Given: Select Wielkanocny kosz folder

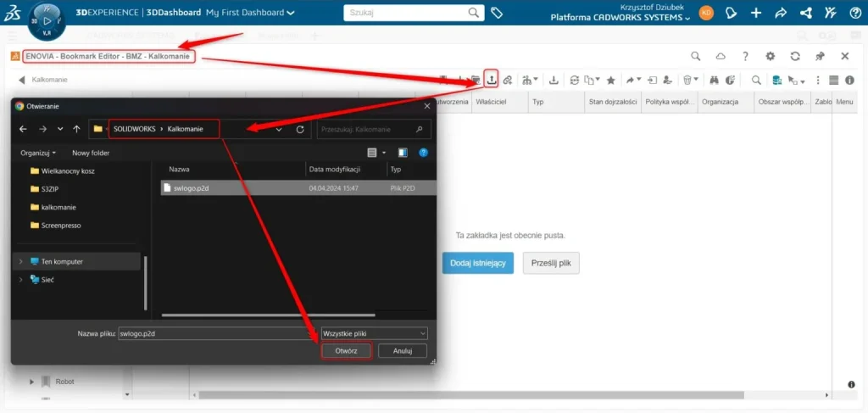Looking at the screenshot, I should (x=63, y=171).
